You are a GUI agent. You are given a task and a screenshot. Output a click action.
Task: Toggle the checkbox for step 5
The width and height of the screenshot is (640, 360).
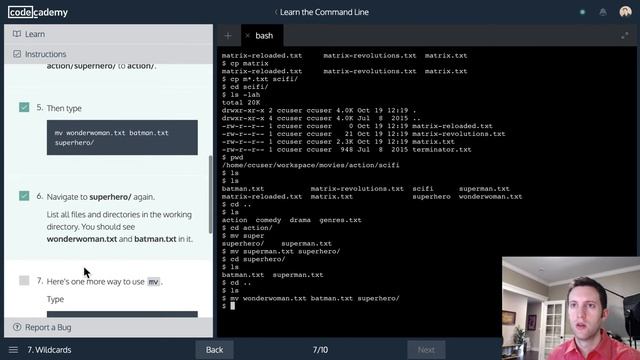tap(24, 107)
